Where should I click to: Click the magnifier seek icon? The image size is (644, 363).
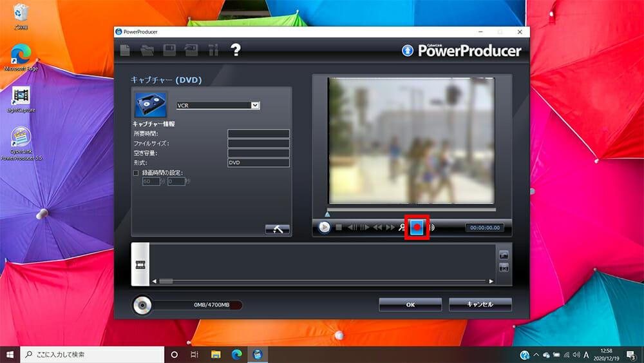pos(402,228)
